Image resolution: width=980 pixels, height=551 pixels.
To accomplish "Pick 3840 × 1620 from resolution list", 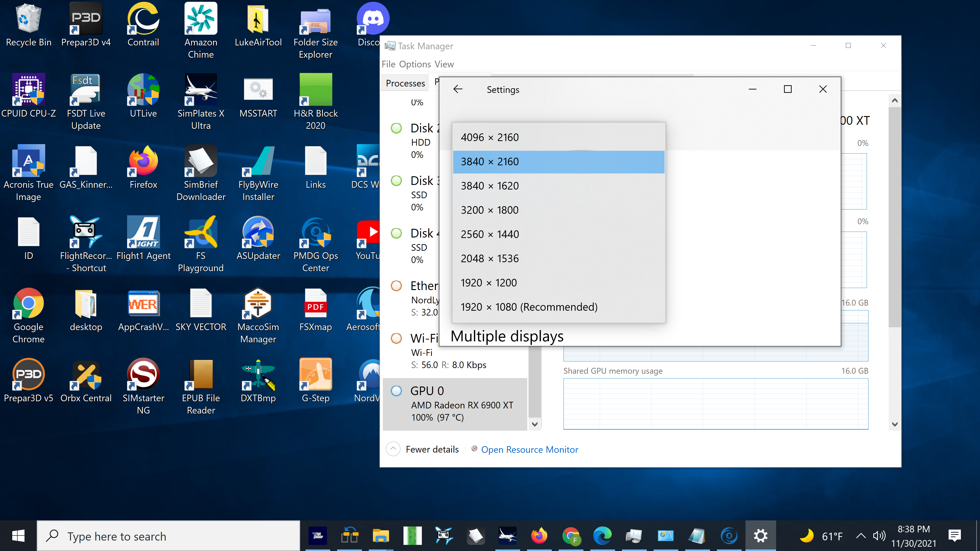I will coord(558,186).
